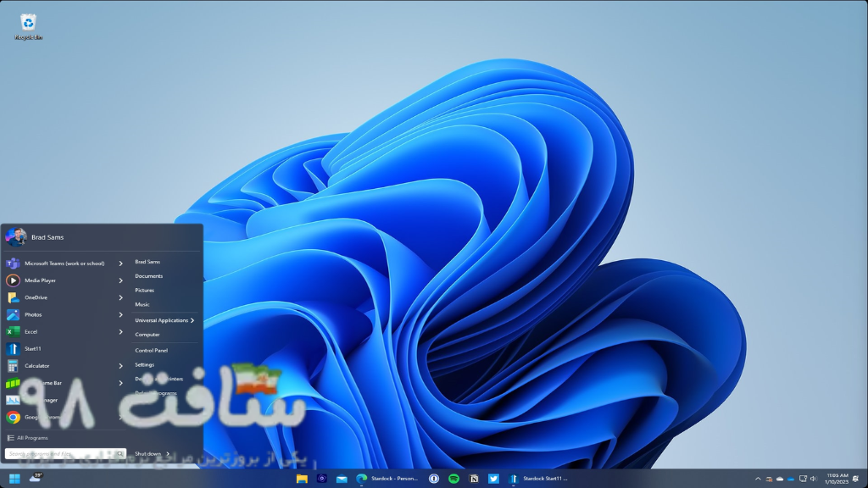
Task: Open 1Password from the taskbar
Action: [434, 479]
